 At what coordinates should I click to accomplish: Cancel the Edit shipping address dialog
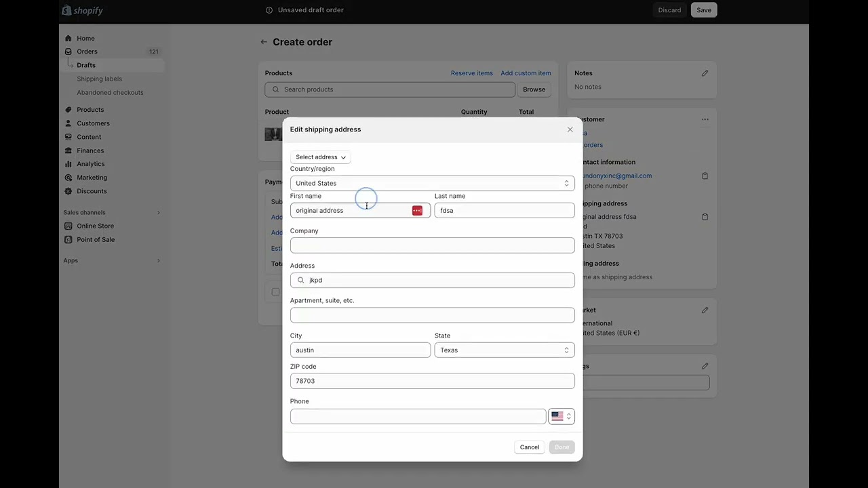coord(530,447)
